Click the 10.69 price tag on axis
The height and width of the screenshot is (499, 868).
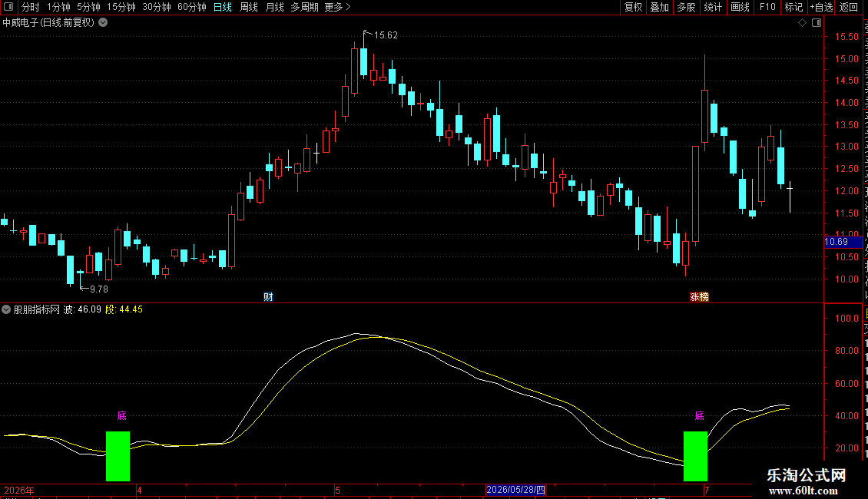point(843,243)
